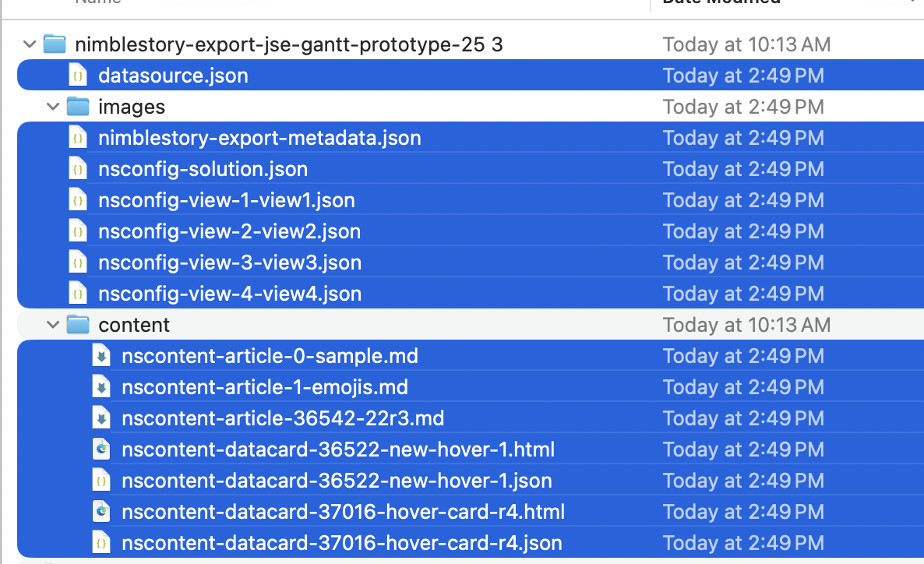Click the images folder icon

click(77, 107)
